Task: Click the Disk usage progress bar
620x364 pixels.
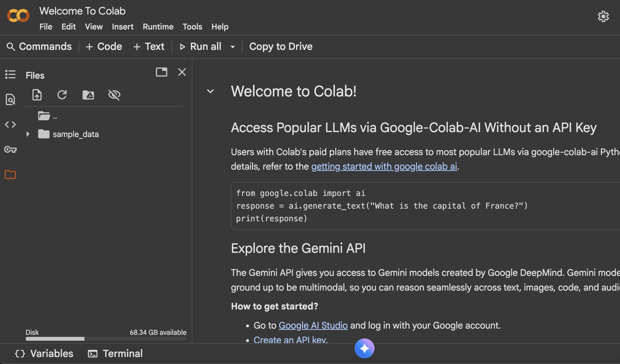Action: [106, 339]
